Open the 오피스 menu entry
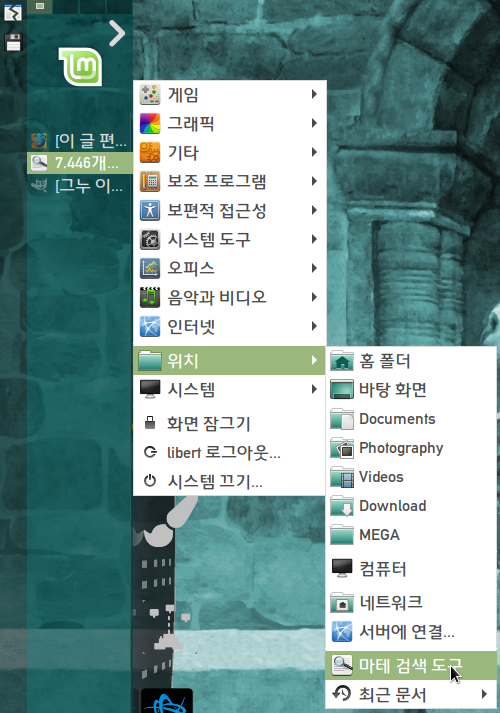500x713 pixels. click(x=230, y=268)
